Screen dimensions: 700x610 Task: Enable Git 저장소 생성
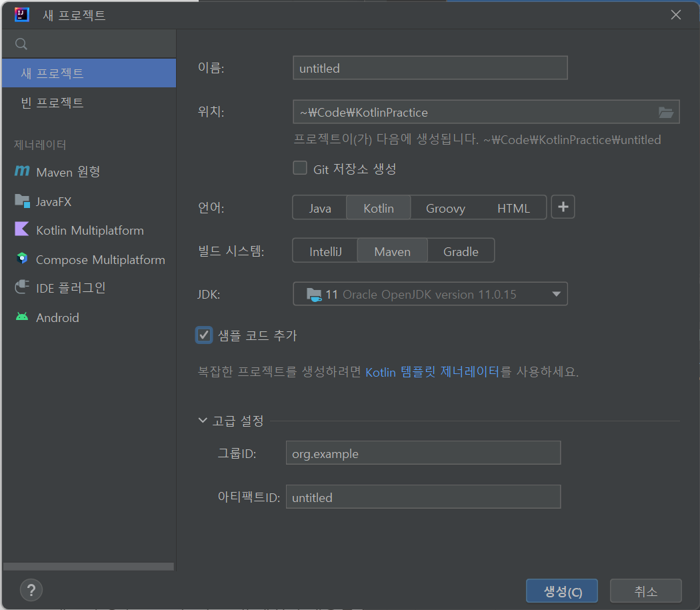point(300,168)
